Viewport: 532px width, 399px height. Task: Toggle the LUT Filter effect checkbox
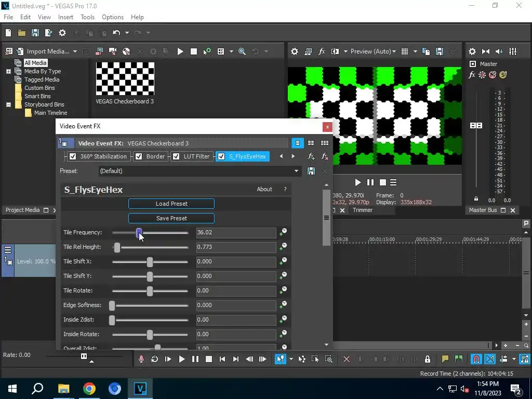point(176,156)
